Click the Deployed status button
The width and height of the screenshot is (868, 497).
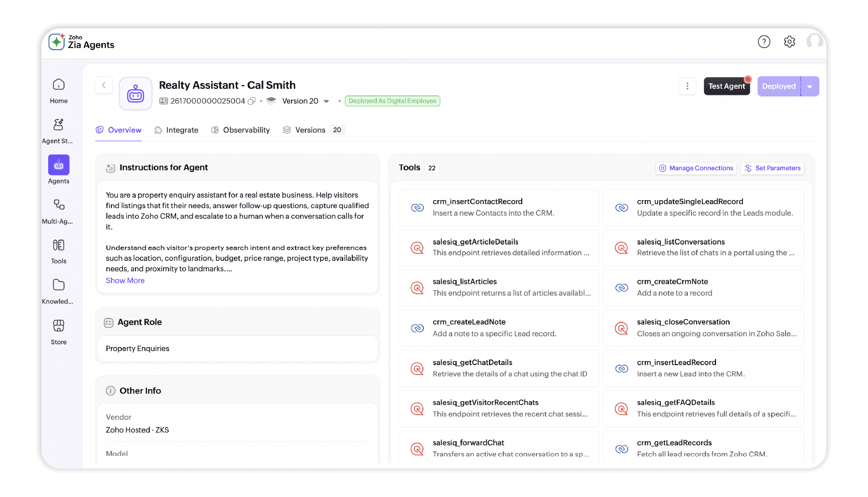pyautogui.click(x=779, y=86)
